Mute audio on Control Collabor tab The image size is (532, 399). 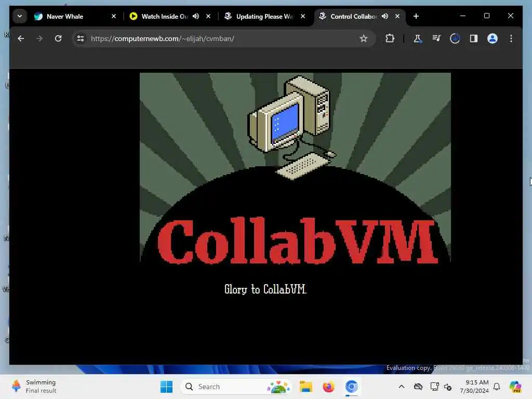(385, 16)
